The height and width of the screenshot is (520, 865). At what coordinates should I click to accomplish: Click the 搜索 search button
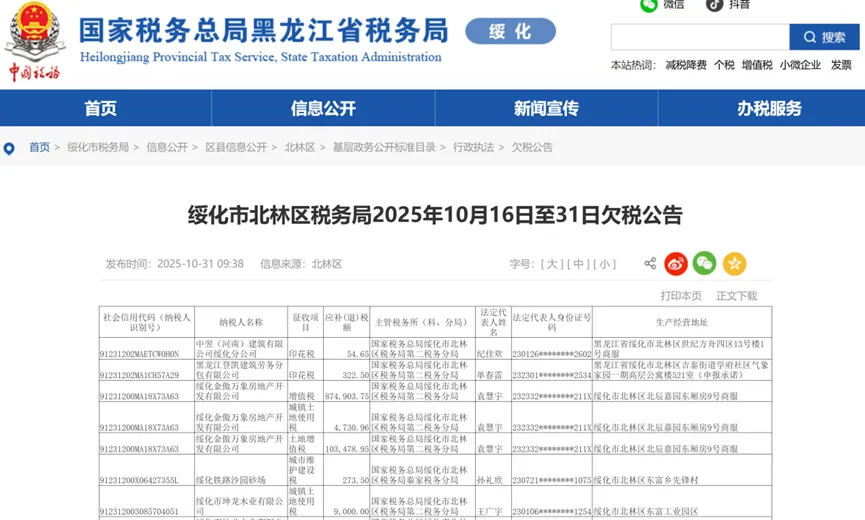[824, 37]
